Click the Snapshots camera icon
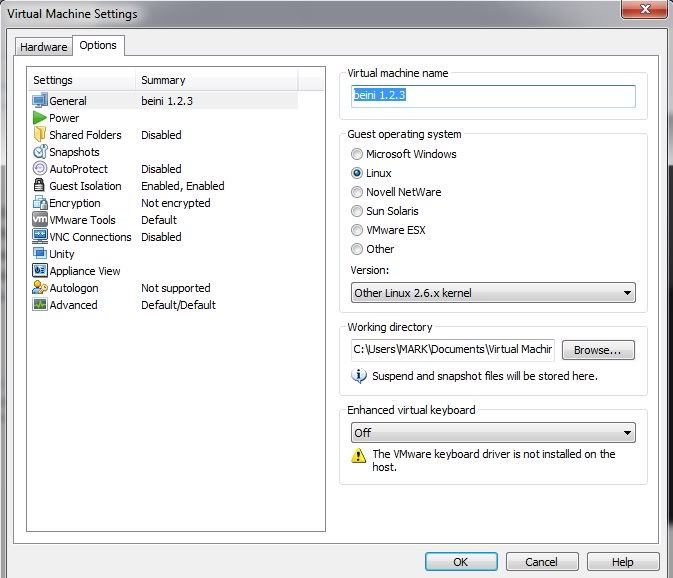This screenshot has height=578, width=673. point(39,151)
